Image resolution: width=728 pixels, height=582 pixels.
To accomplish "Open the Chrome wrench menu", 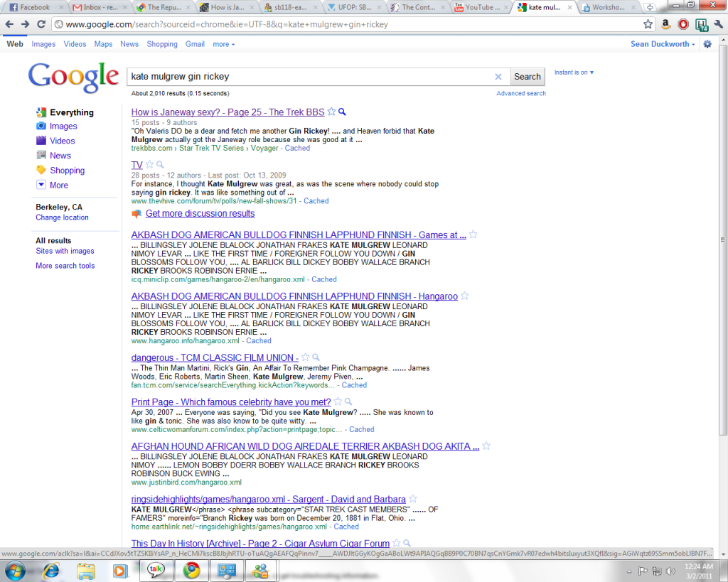I will [718, 25].
